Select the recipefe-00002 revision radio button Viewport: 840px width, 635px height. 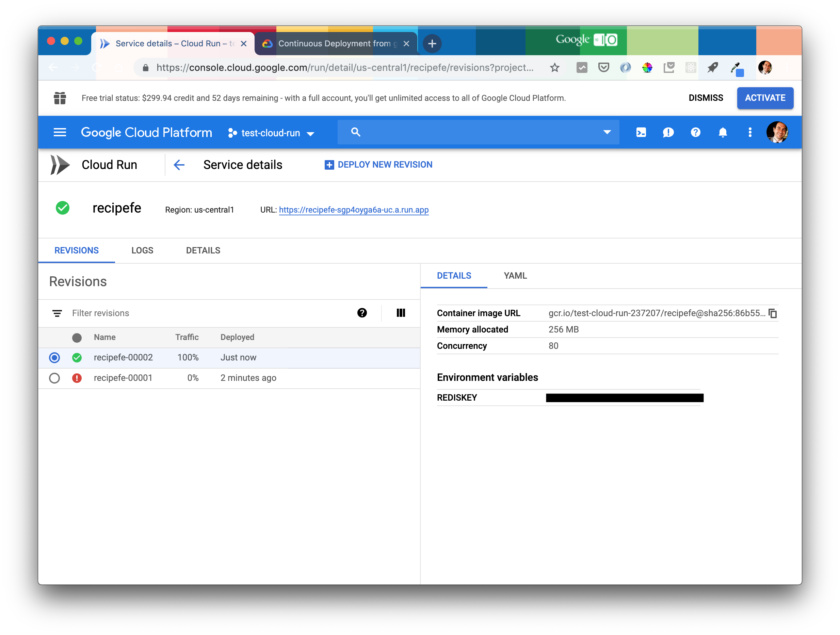click(54, 357)
